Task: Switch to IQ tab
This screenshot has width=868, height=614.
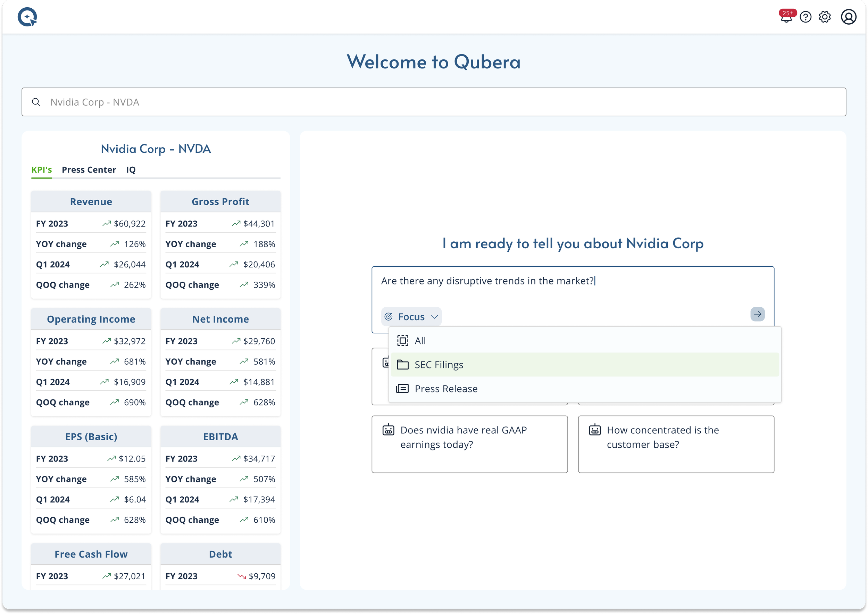Action: point(131,170)
